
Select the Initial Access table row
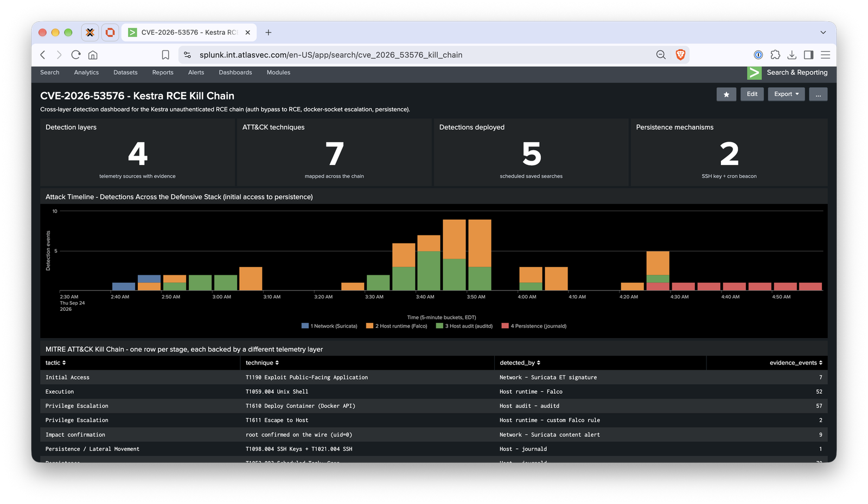[434, 377]
